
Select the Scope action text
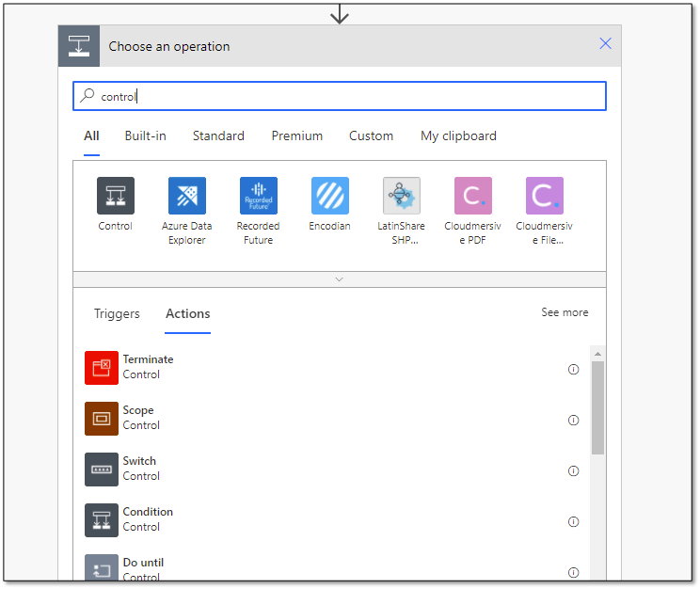tap(138, 410)
